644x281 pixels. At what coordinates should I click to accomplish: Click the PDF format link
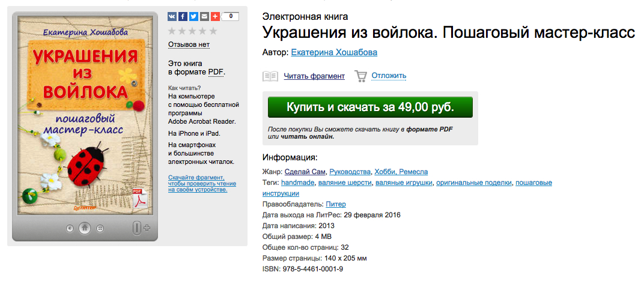click(216, 72)
